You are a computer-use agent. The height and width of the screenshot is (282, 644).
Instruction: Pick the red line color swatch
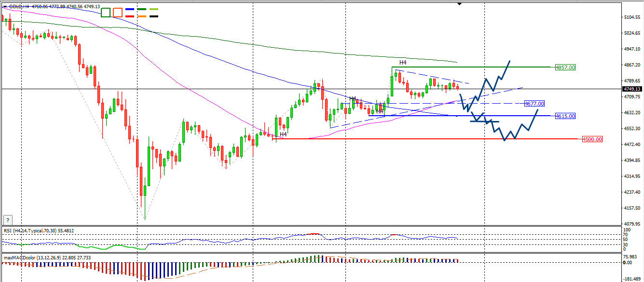pyautogui.click(x=129, y=16)
